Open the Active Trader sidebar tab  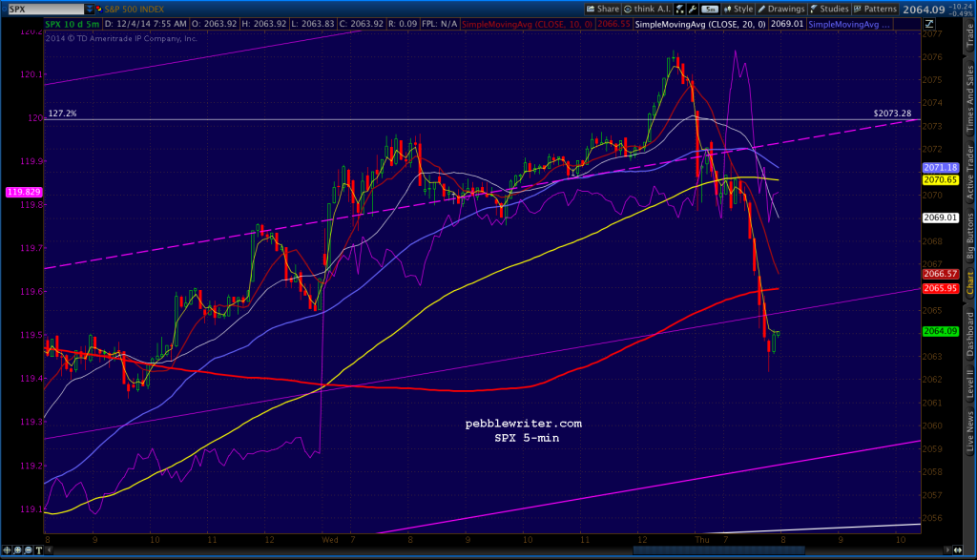969,172
